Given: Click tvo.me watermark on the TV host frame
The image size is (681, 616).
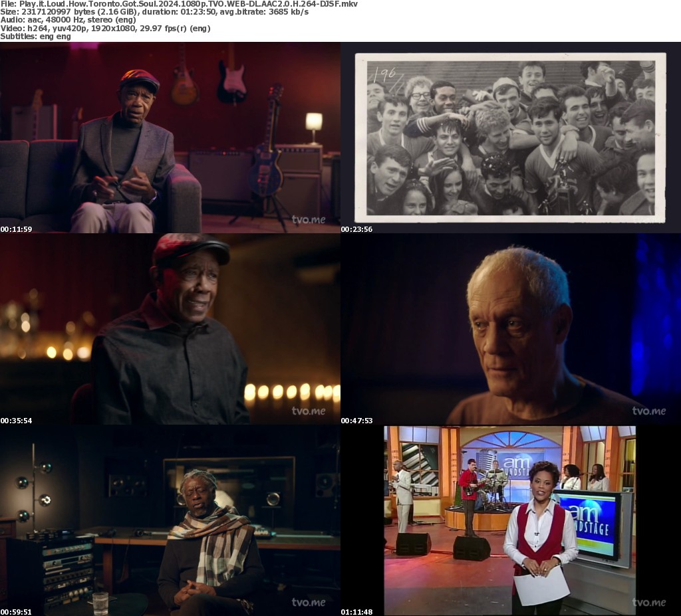Looking at the screenshot, I should pyautogui.click(x=648, y=603).
